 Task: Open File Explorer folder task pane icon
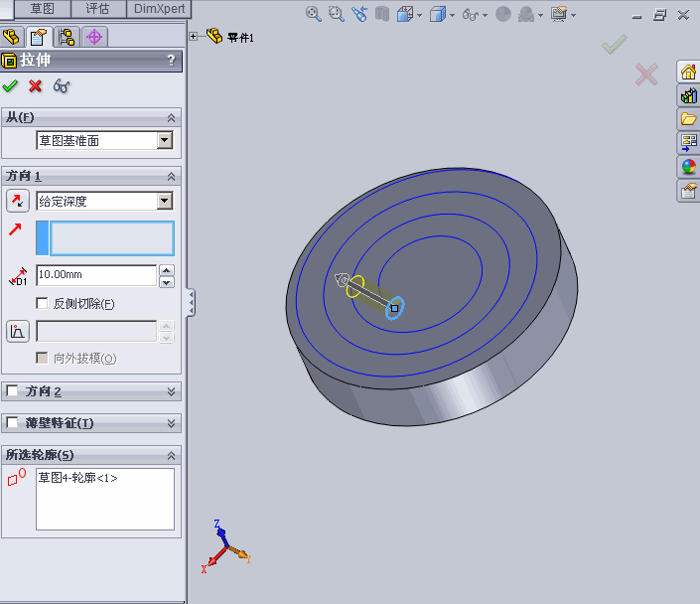tap(688, 119)
